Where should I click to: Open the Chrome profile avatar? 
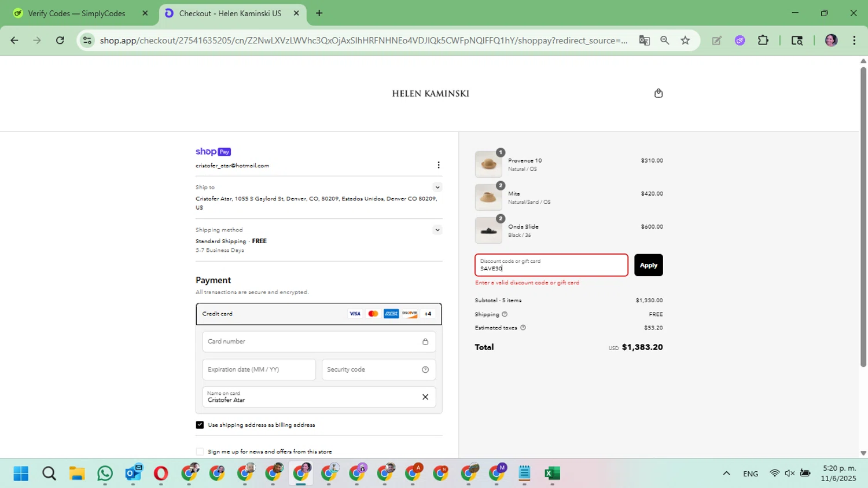click(831, 40)
